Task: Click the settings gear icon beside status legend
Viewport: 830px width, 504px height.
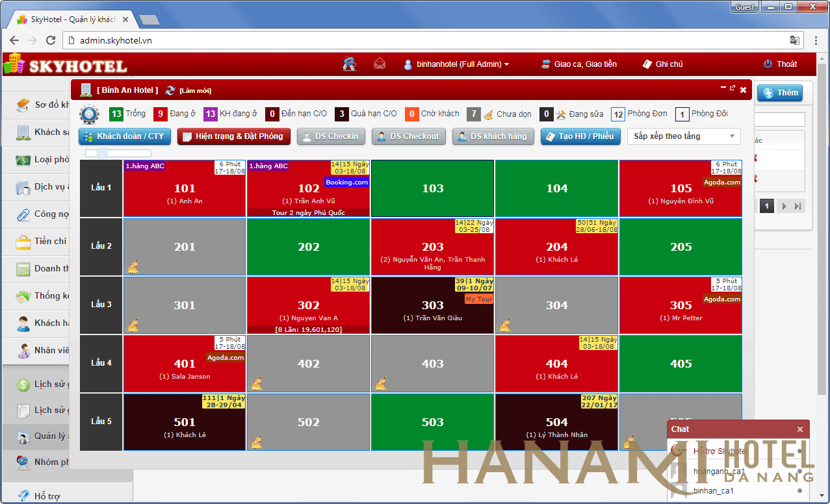Action: point(89,114)
